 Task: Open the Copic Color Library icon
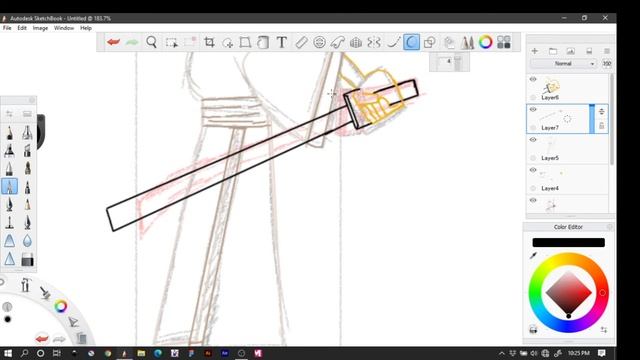coord(504,42)
